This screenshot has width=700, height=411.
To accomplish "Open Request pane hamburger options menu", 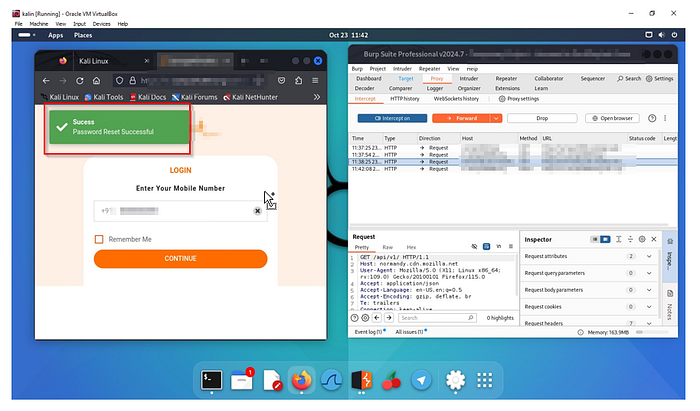I will click(511, 246).
